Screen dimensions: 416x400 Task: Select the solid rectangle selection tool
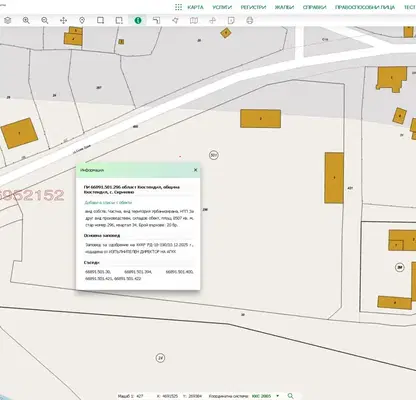[x=100, y=20]
